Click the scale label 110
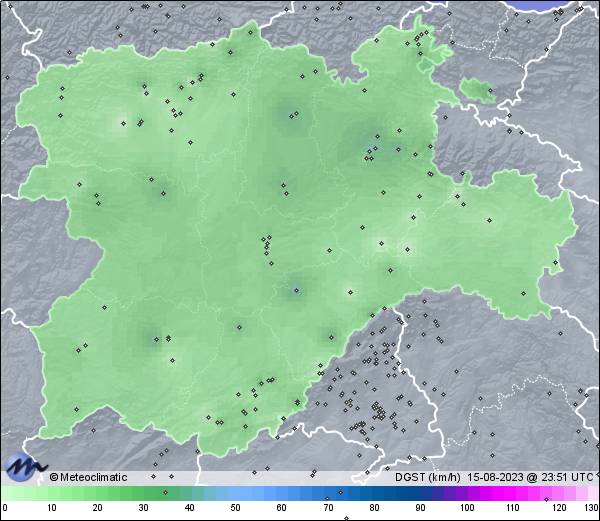Screen dimensions: 600x521 click(513, 508)
